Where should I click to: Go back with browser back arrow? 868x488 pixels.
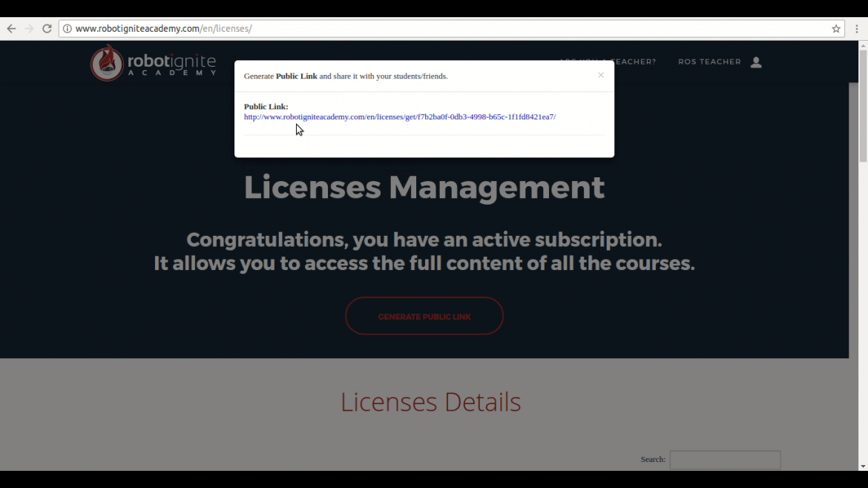point(12,29)
